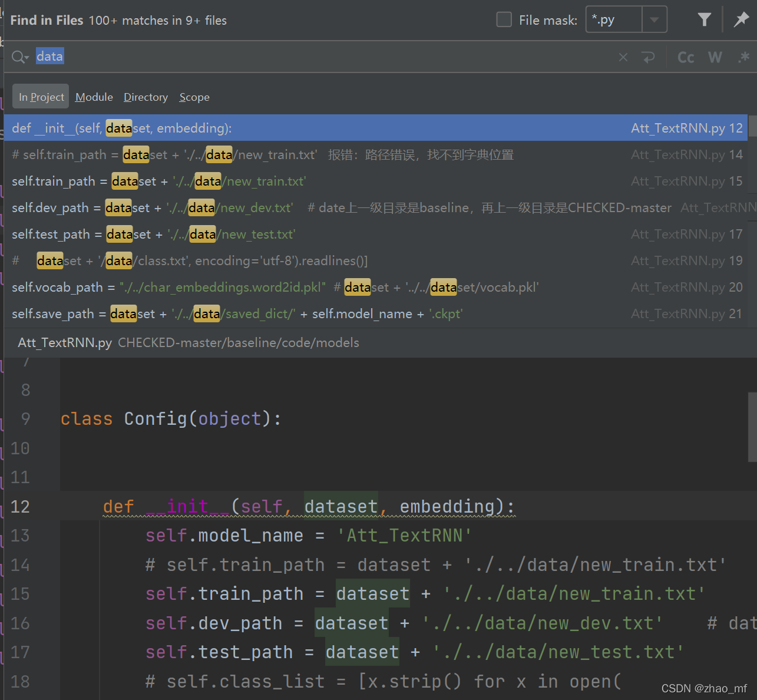Enable the File mask checkbox
Viewport: 757px width, 700px height.
(504, 20)
